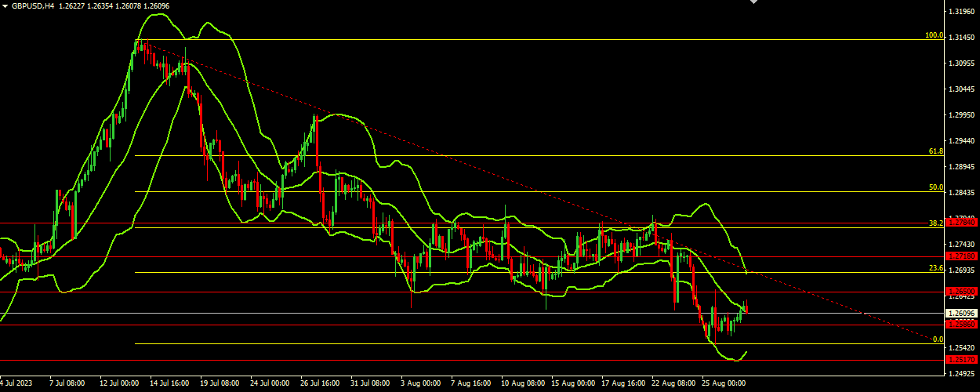
Task: Select the red 1.26500 price label
Action: click(962, 292)
